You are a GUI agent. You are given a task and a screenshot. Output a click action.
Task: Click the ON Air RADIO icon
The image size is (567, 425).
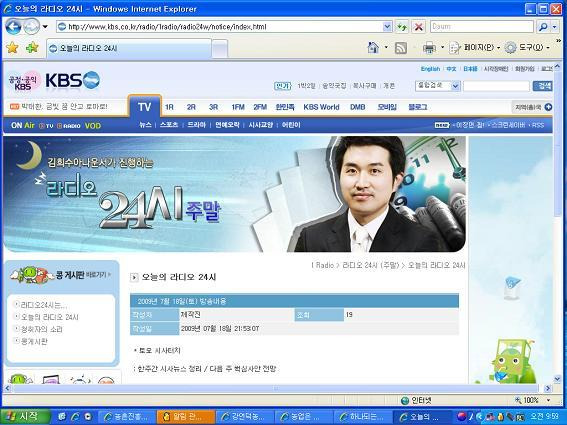pos(69,126)
